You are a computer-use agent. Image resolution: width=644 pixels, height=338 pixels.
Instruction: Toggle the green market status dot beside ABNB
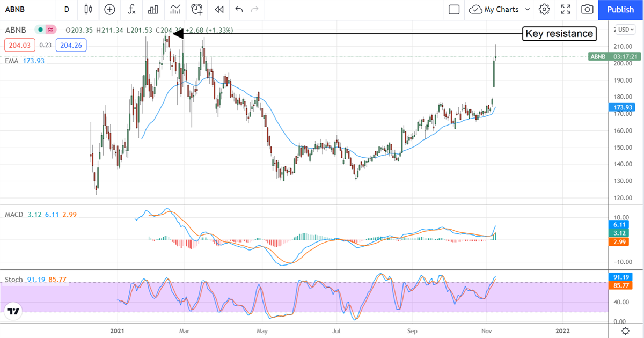click(x=40, y=30)
